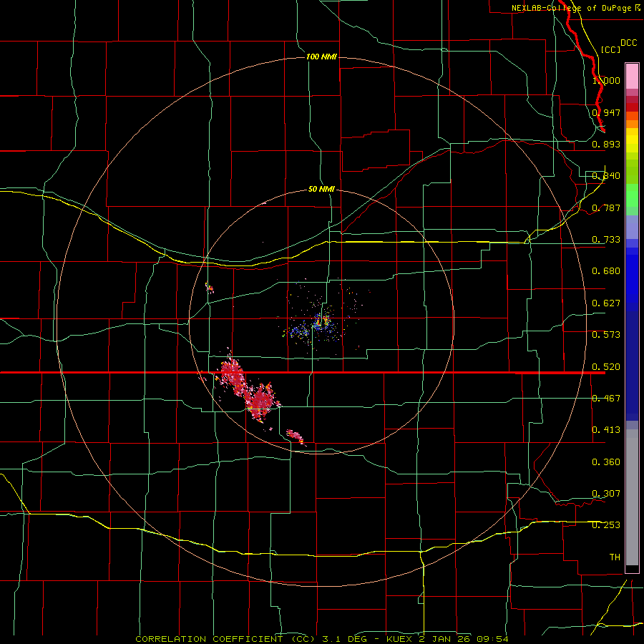Click the 0.520 value on the scale
The width and height of the screenshot is (644, 644).
point(606,367)
